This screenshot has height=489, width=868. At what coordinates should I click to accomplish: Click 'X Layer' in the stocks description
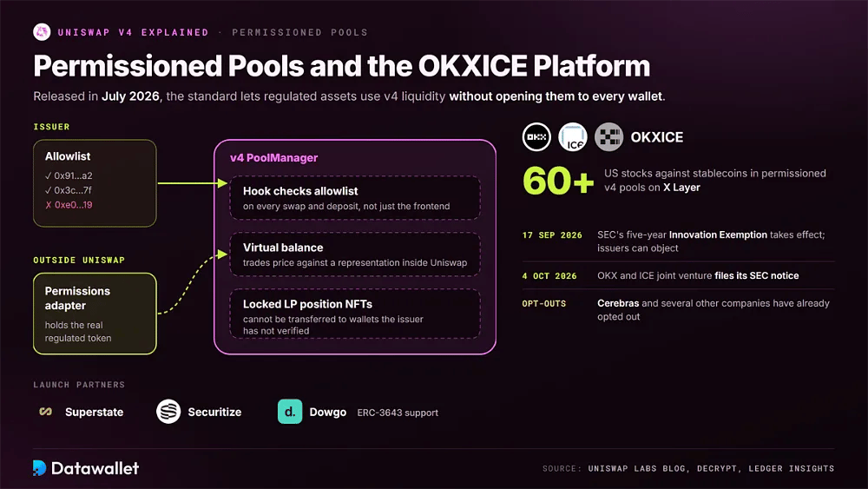(x=681, y=188)
